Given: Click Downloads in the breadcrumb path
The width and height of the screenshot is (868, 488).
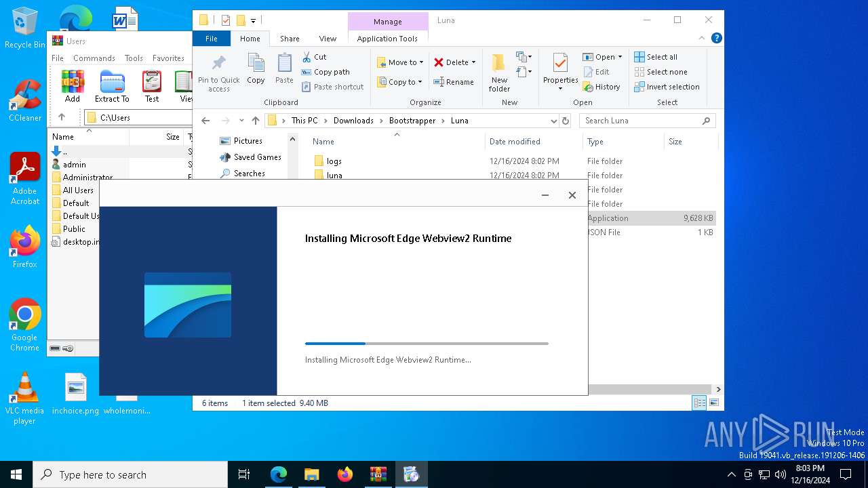Looking at the screenshot, I should click(x=353, y=121).
